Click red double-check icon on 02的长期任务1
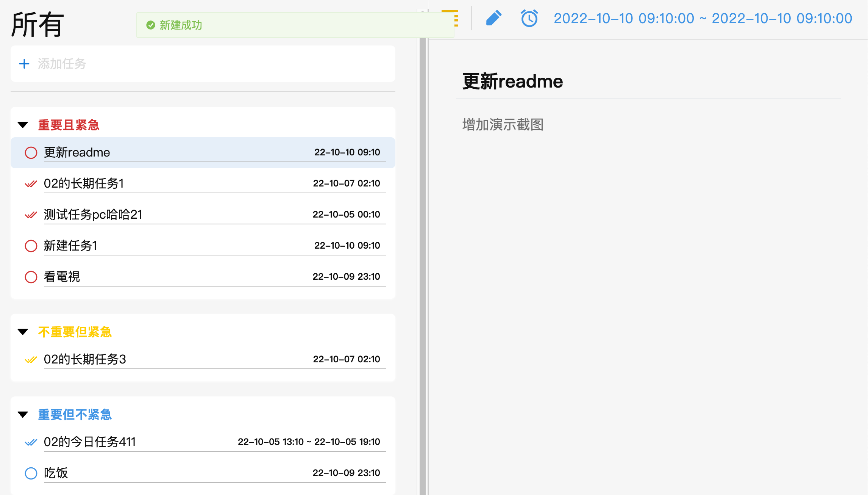Viewport: 868px width, 495px height. 31,184
